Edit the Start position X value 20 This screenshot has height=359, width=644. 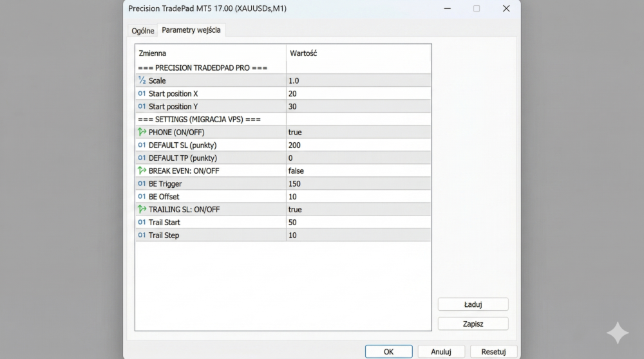point(359,93)
